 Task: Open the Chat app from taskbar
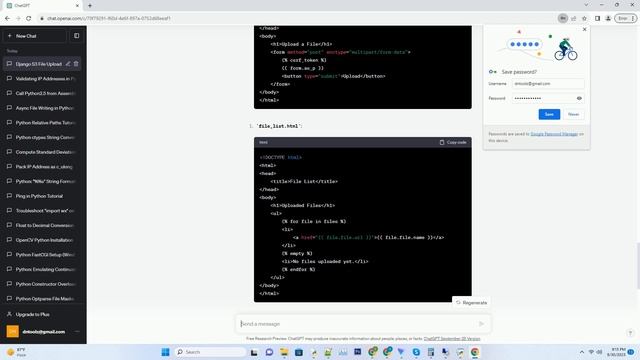[269, 352]
